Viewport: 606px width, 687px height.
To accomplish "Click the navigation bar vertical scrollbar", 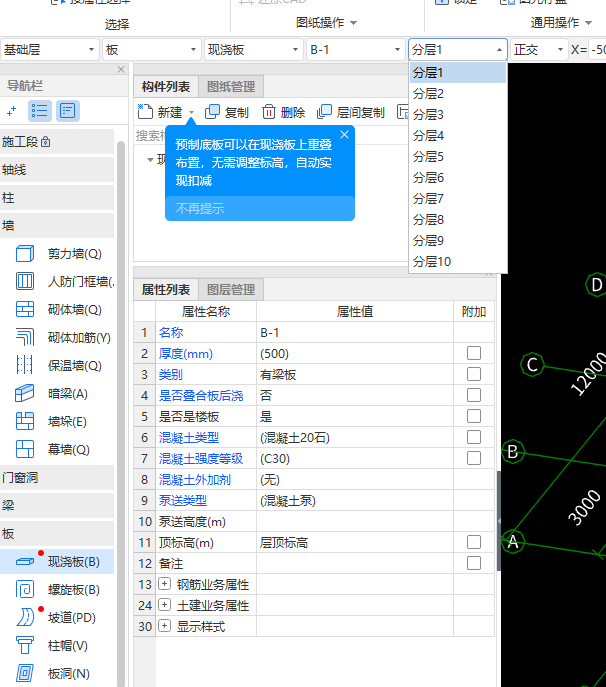I will [x=121, y=412].
